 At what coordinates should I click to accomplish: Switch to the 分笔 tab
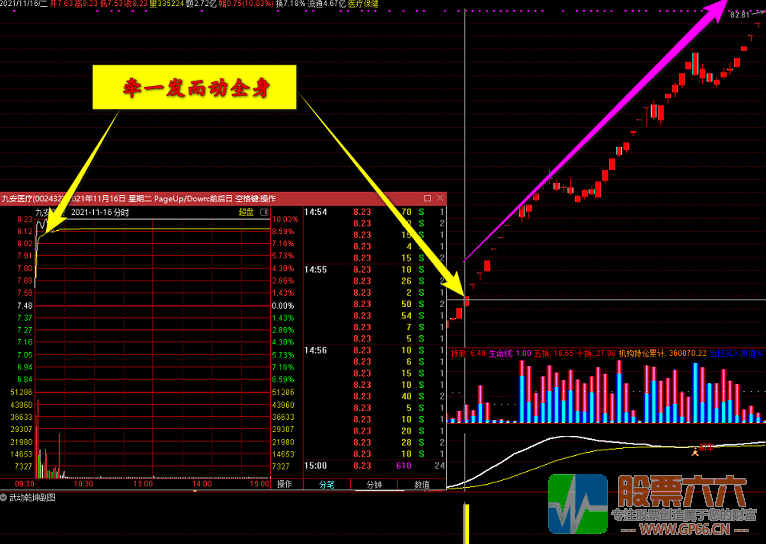point(326,484)
